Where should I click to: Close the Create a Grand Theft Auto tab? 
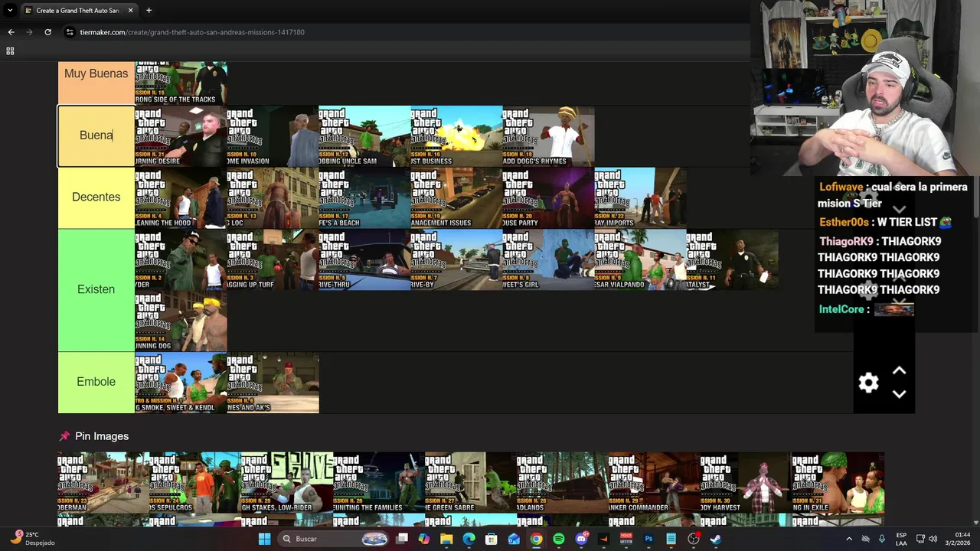[x=130, y=11]
